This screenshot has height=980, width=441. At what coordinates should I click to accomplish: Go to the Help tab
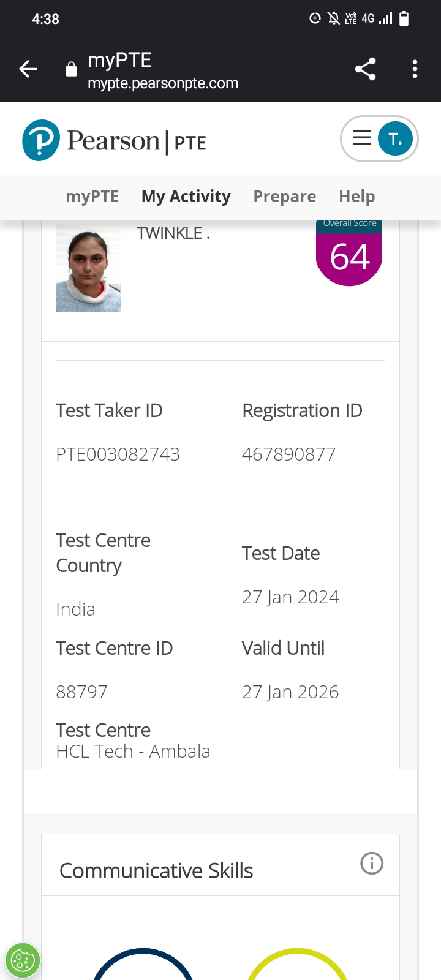357,197
